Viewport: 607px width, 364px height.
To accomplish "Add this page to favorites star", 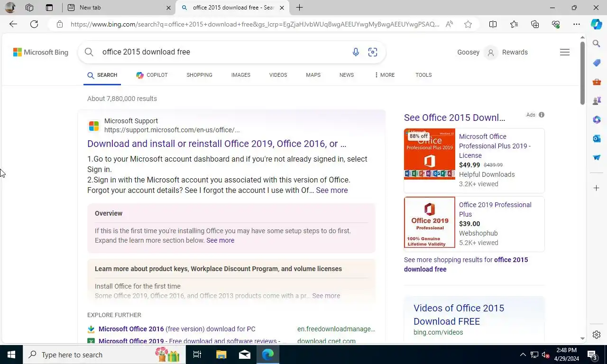I will pos(468,24).
